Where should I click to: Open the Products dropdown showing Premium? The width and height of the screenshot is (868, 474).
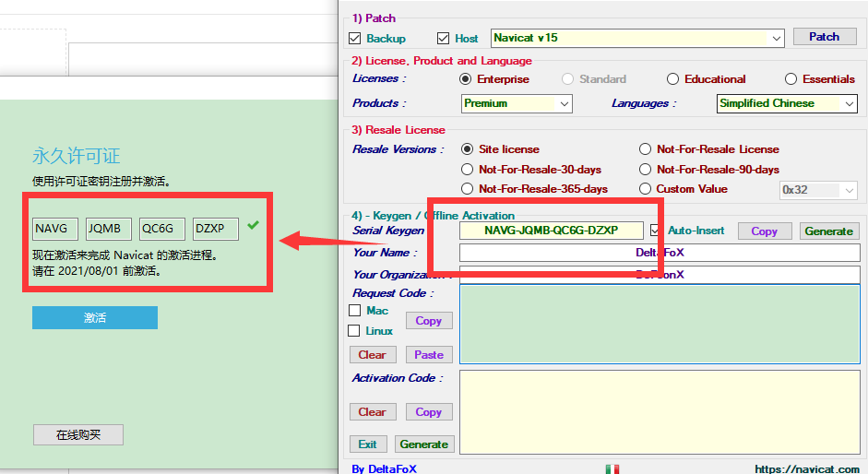point(517,103)
